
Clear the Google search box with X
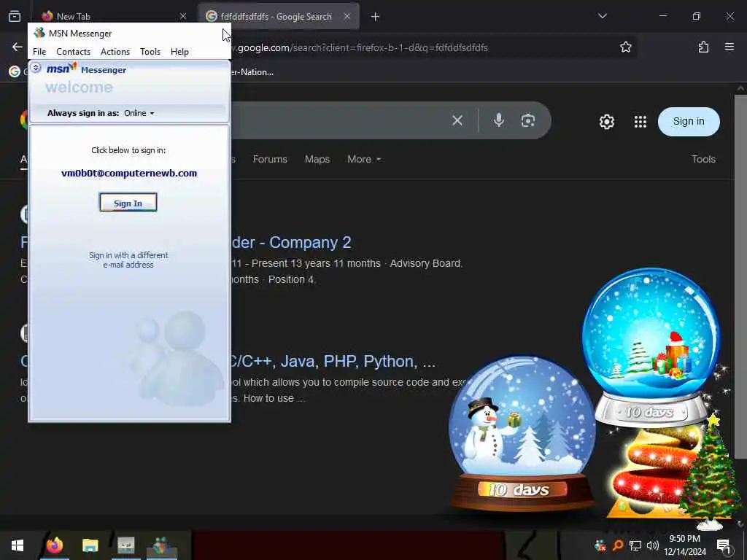tap(457, 120)
